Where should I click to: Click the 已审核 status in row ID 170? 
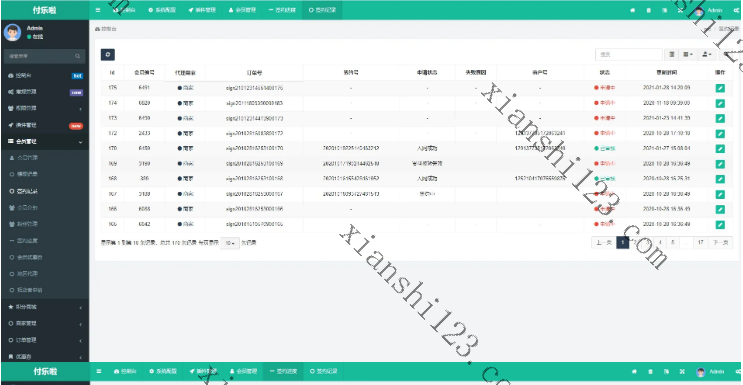[605, 148]
